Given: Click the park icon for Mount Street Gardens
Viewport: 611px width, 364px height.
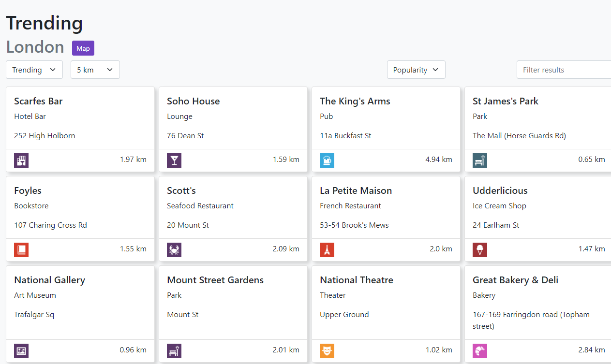Looking at the screenshot, I should (174, 351).
